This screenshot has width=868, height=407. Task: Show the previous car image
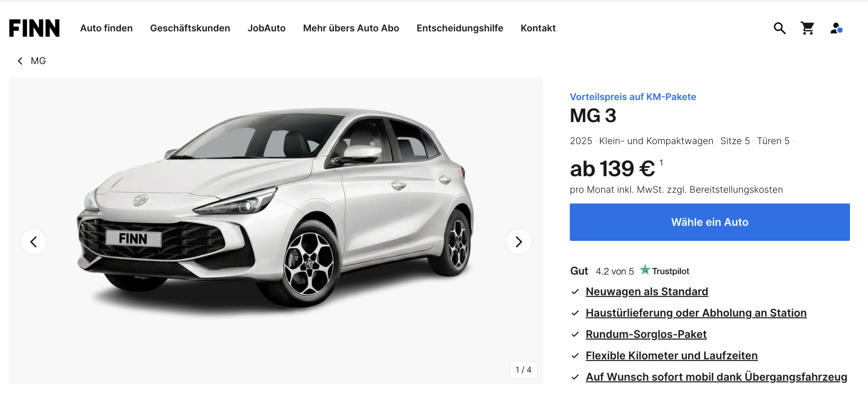[x=33, y=242]
